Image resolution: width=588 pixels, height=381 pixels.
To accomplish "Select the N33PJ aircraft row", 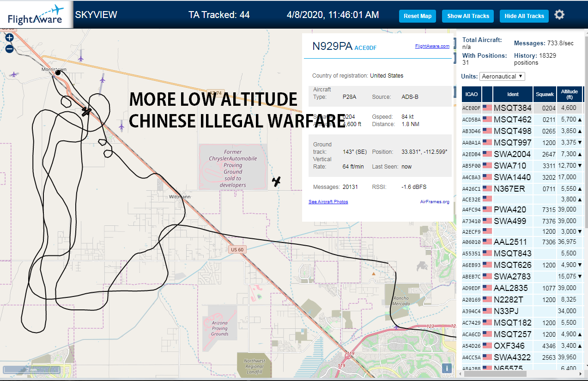I will [522, 311].
